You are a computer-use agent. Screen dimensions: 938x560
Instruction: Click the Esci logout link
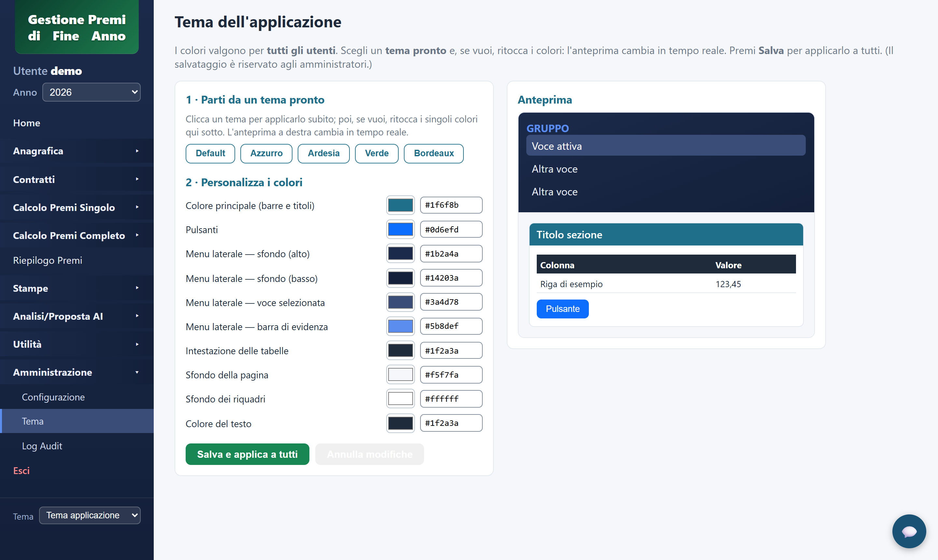tap(21, 470)
